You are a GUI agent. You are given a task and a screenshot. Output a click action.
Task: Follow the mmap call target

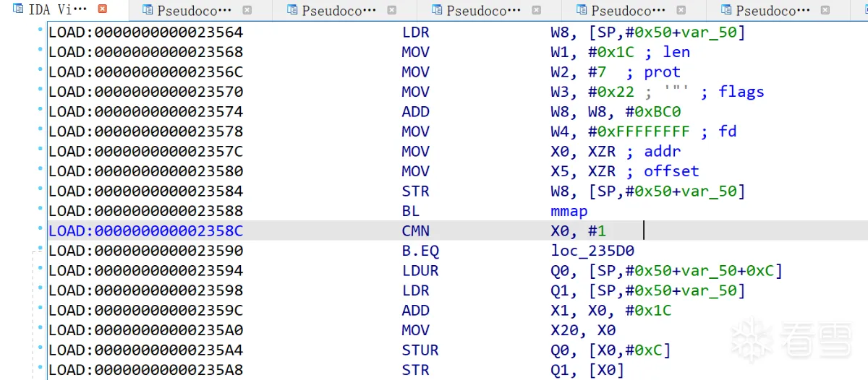pos(569,211)
